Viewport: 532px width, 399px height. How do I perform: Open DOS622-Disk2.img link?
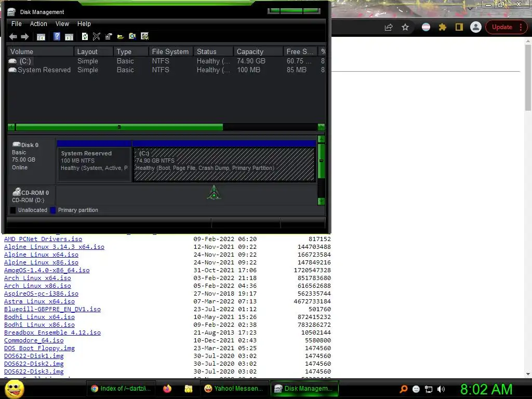pos(34,364)
